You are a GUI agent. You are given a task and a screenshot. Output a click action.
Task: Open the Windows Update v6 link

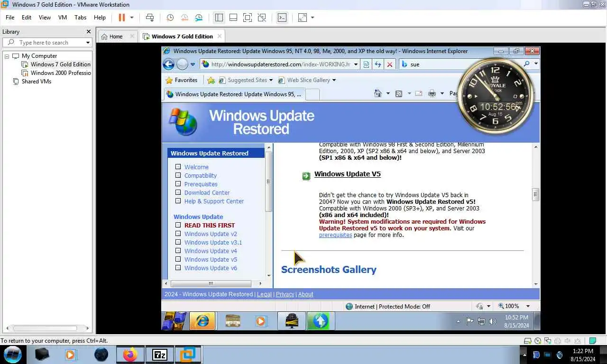[211, 268]
